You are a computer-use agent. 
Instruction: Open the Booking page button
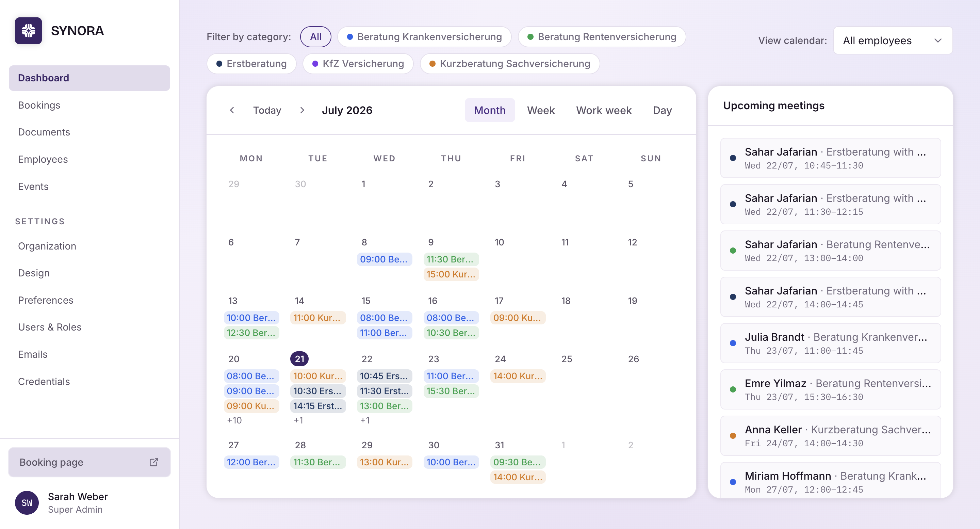pos(89,462)
